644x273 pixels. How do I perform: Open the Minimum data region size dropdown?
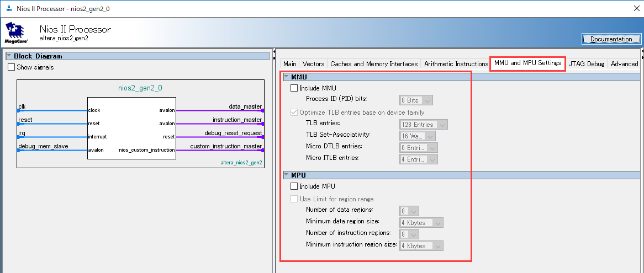[422, 223]
